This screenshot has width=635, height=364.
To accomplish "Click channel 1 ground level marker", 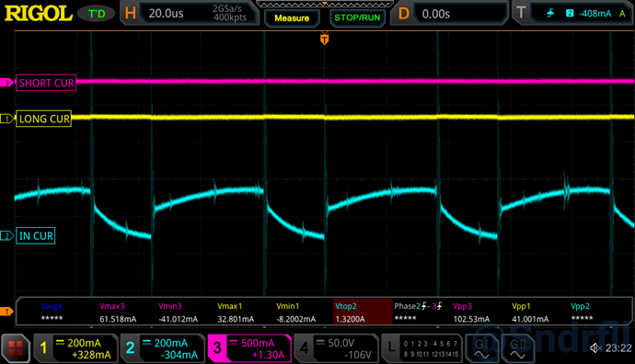I will tap(6, 119).
